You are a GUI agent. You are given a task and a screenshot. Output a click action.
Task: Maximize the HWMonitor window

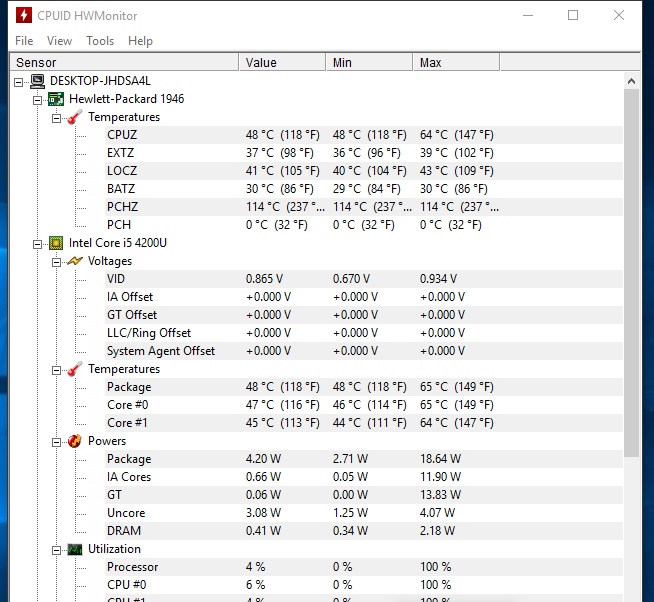(573, 15)
